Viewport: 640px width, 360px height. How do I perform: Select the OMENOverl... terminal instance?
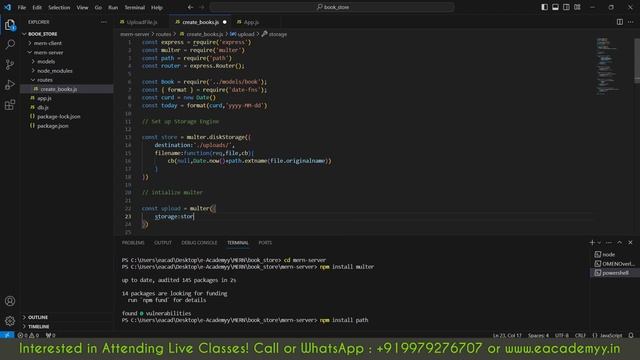coord(615,264)
